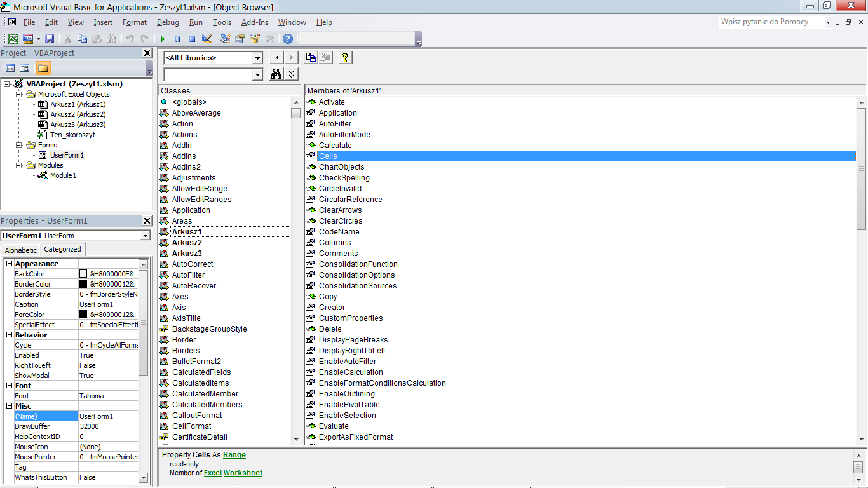Image resolution: width=868 pixels, height=488 pixels.
Task: Open Object Browser toolbar icon
Action: [255, 39]
